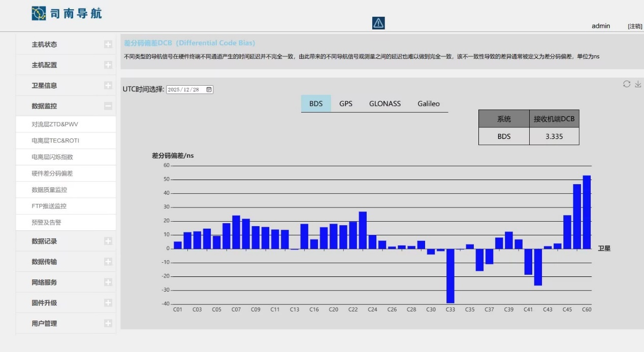
Task: Expand the 卫星信息 section plus icon
Action: [x=108, y=86]
